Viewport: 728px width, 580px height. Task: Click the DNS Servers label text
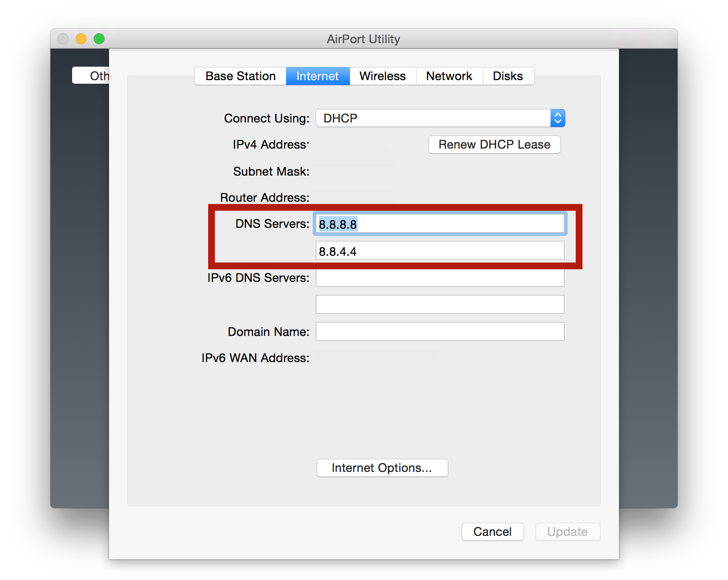272,224
